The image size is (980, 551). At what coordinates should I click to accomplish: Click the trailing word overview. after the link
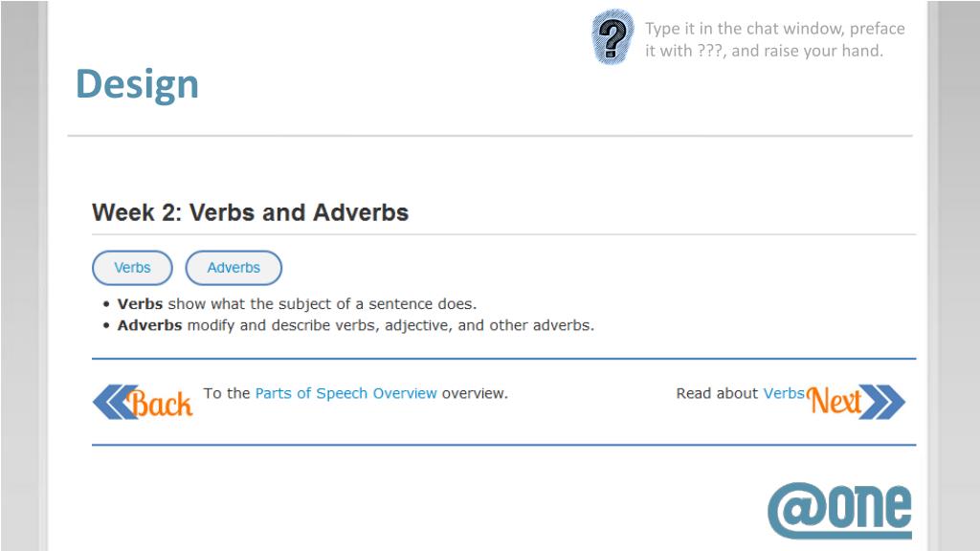[x=475, y=393]
